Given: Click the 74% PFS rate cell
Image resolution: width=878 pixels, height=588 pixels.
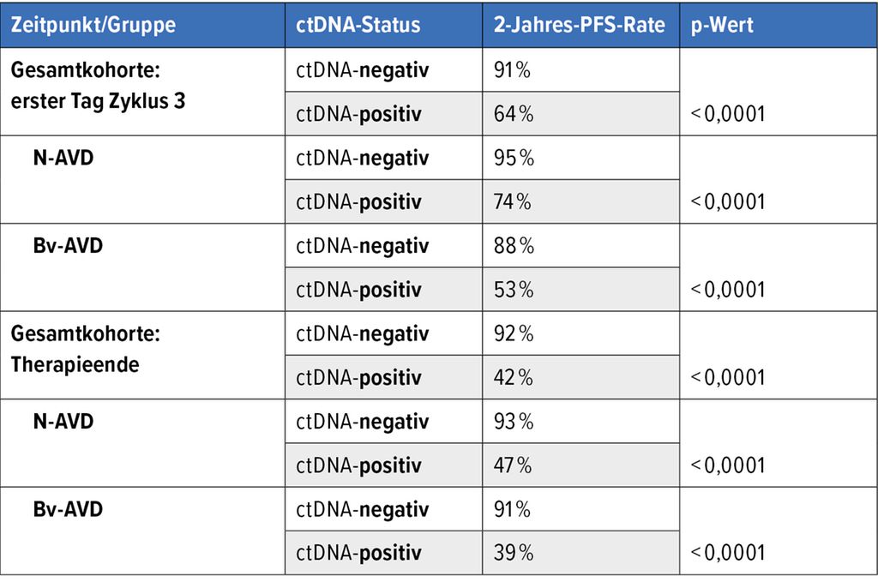Looking at the screenshot, I should [514, 201].
